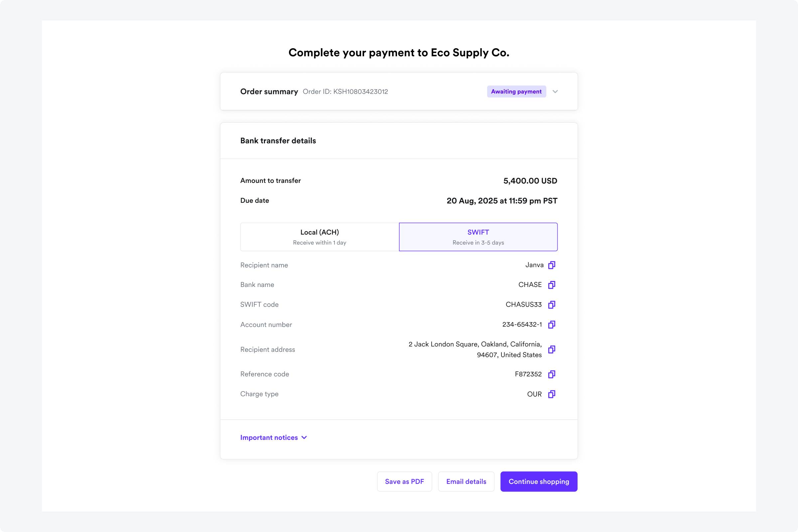Switch to the Local (ACH) transfer tab
The image size is (798, 532).
coord(319,236)
